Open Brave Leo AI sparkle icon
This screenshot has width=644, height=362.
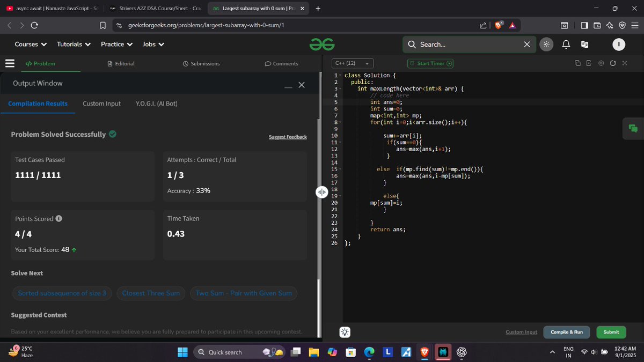tap(610, 25)
